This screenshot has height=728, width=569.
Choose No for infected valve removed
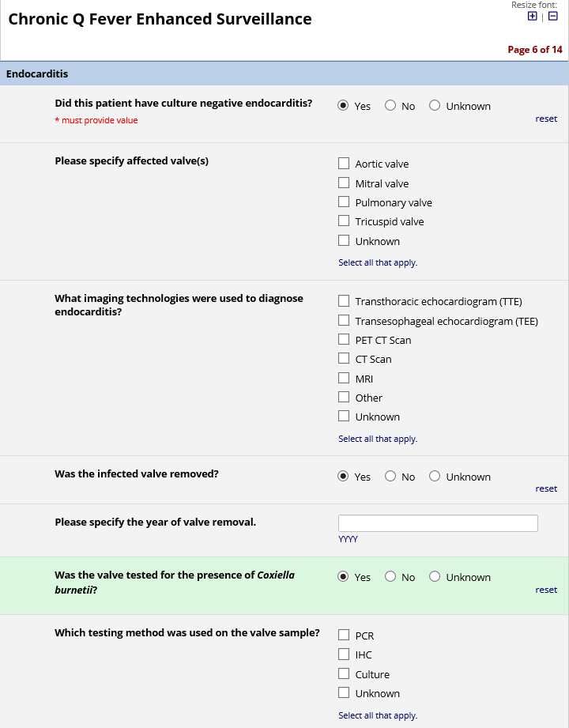tap(390, 477)
